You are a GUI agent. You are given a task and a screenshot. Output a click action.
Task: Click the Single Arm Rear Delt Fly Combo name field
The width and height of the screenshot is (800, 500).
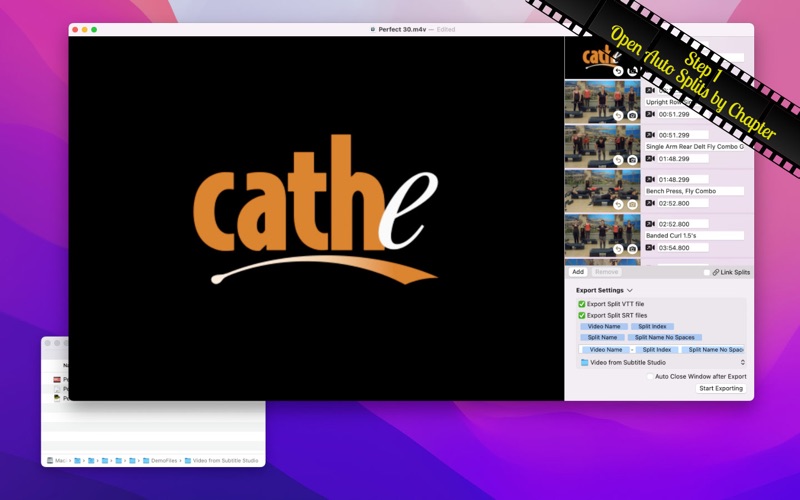pos(694,147)
